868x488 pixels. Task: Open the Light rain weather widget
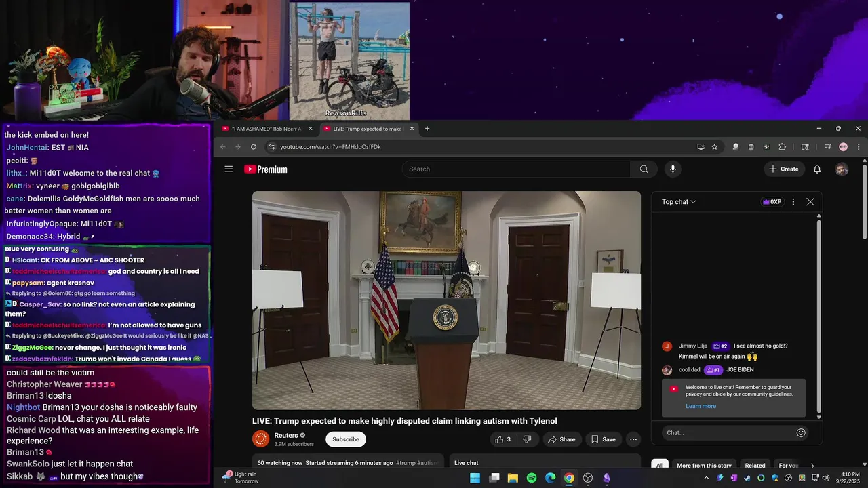pyautogui.click(x=241, y=478)
